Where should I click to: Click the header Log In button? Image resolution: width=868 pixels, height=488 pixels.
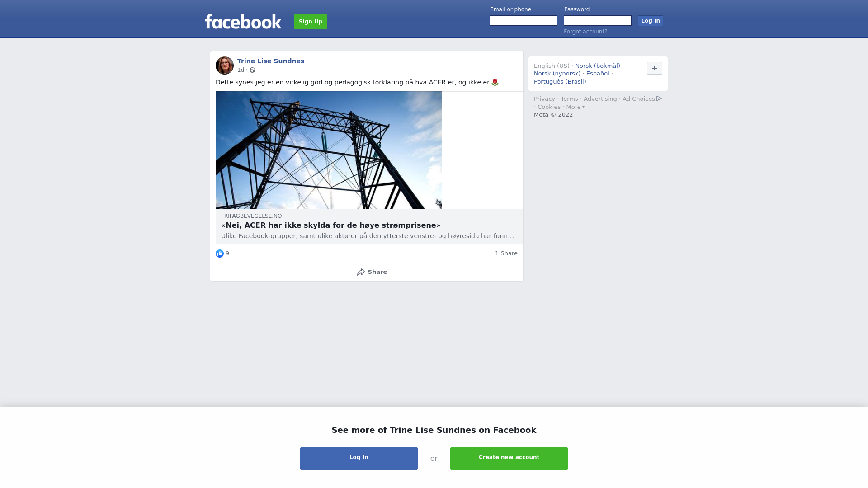(x=651, y=21)
